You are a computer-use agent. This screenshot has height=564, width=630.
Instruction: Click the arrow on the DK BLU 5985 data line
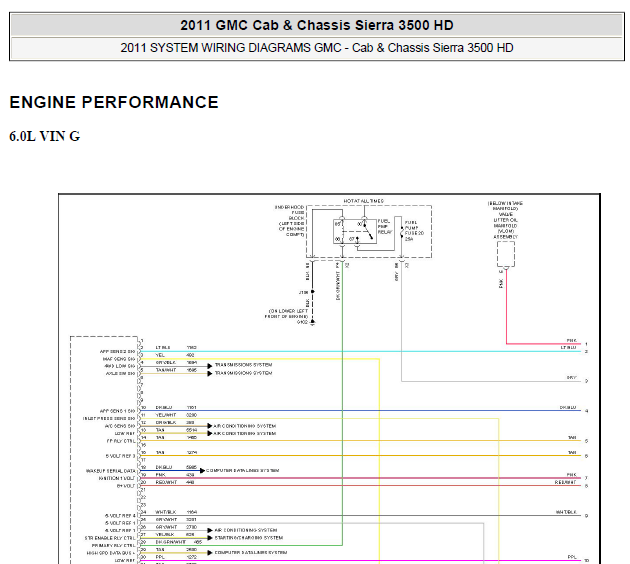pyautogui.click(x=201, y=469)
